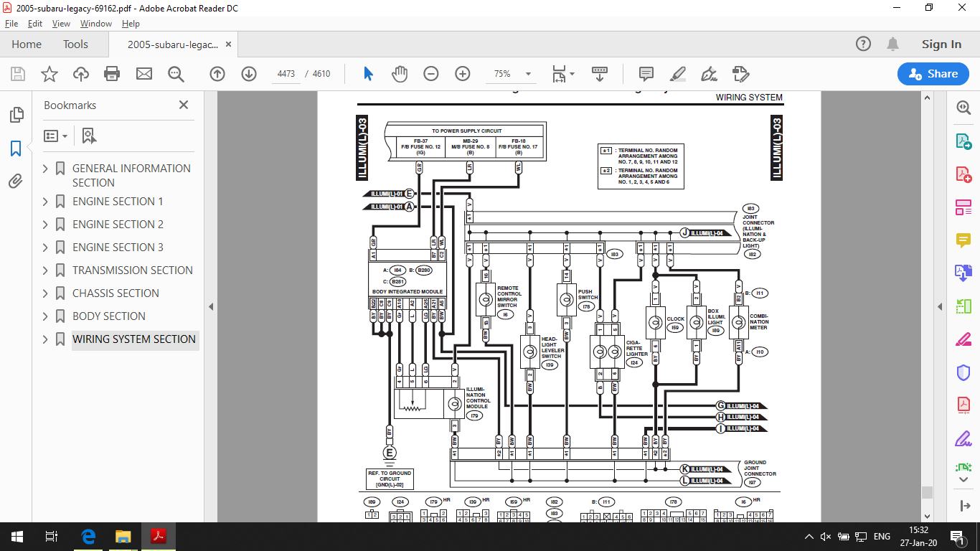Screen dimensions: 980x551
Task: Click the page number 4473 field
Action: click(x=286, y=74)
